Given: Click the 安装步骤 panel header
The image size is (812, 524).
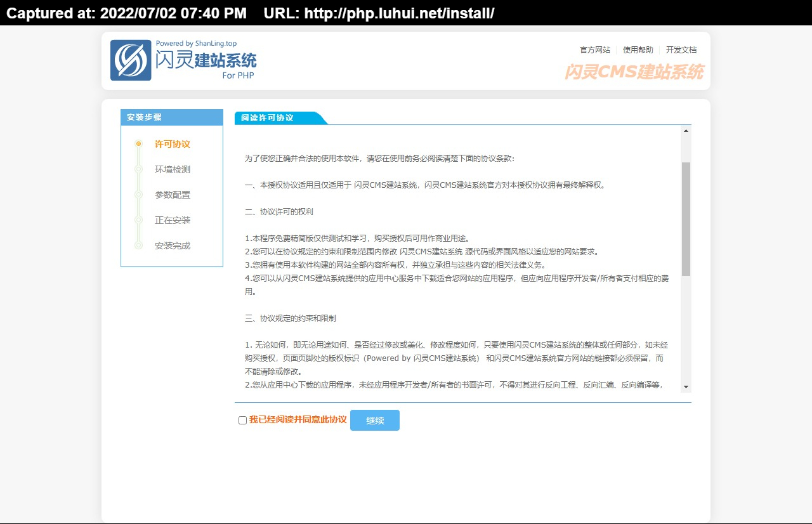Looking at the screenshot, I should pyautogui.click(x=172, y=117).
